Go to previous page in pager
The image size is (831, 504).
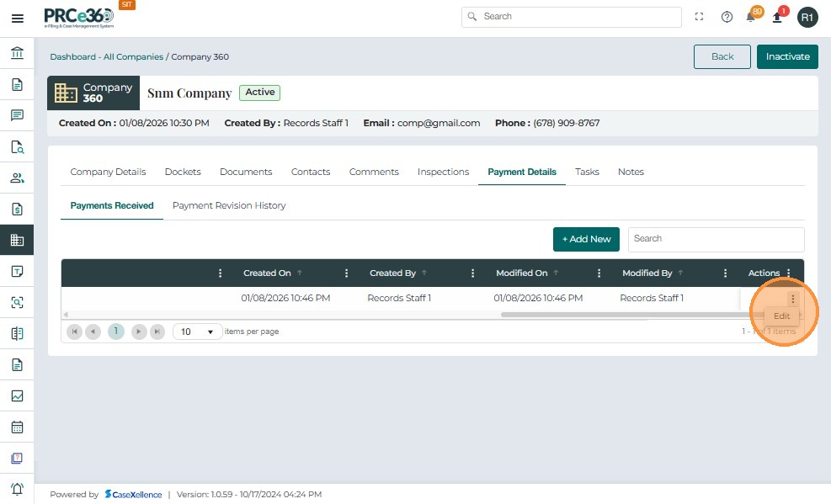pyautogui.click(x=93, y=332)
